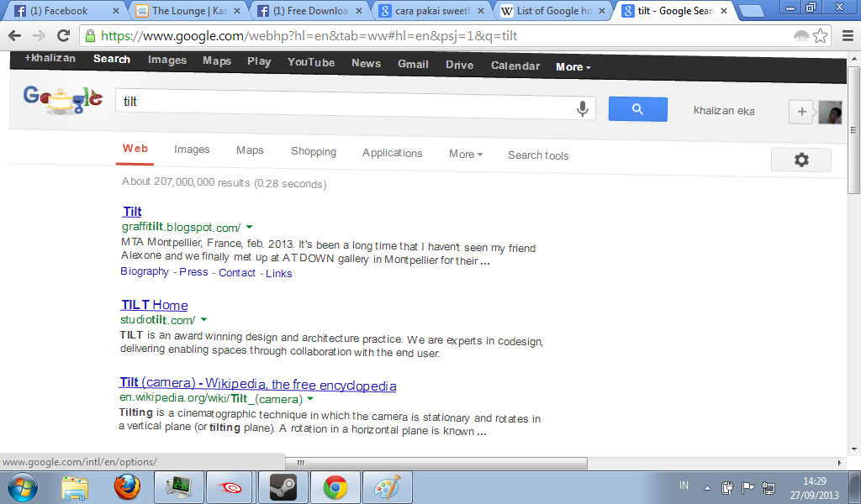The height and width of the screenshot is (504, 861).
Task: Open +khalizan in the black bar
Action: click(50, 58)
